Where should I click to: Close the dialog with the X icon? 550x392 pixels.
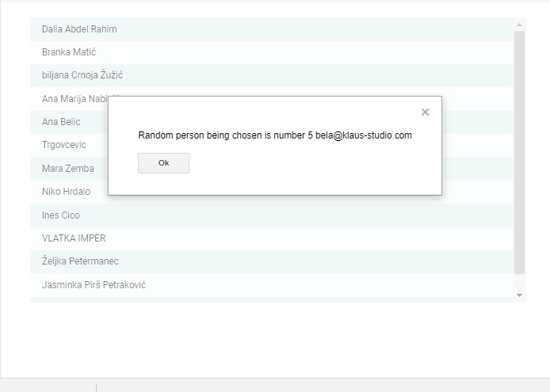point(425,112)
